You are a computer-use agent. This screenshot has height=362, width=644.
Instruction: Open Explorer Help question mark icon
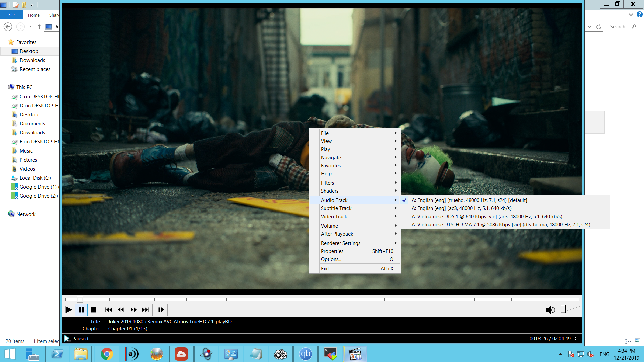point(639,15)
